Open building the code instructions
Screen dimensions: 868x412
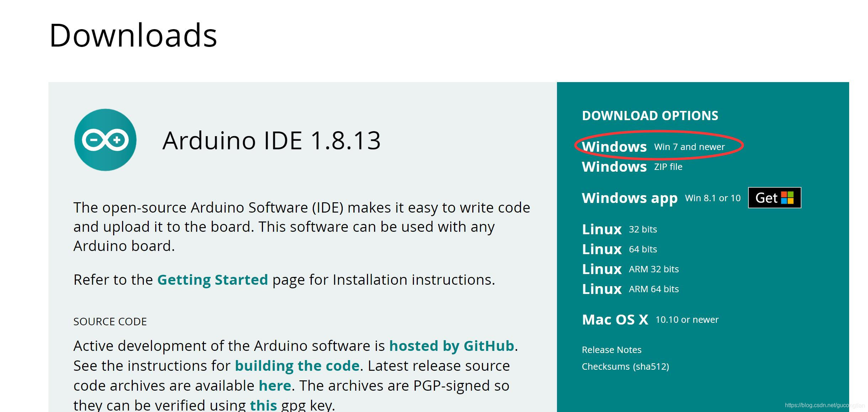click(297, 366)
